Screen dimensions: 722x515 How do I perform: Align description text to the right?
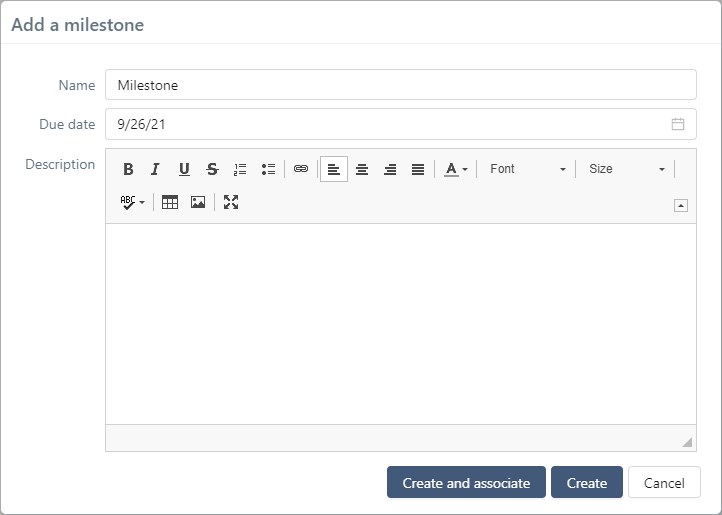[390, 169]
